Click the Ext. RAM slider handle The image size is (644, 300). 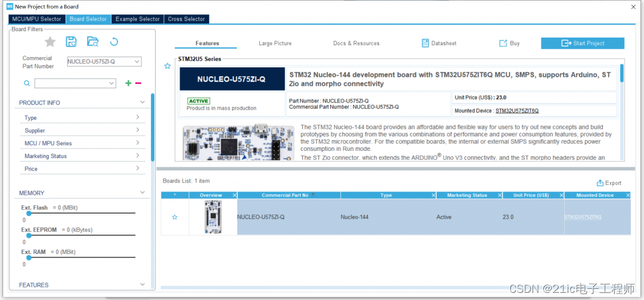coord(29,258)
